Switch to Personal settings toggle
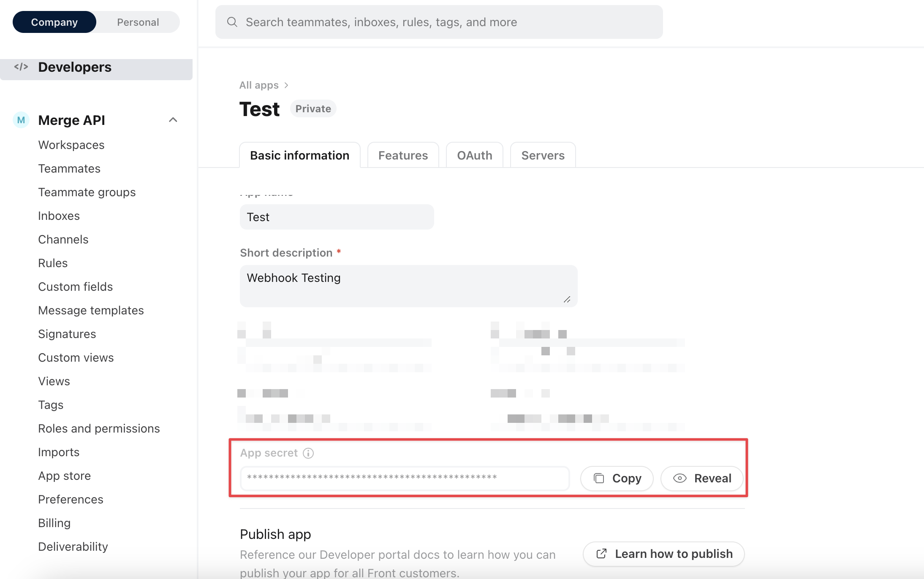Image resolution: width=924 pixels, height=579 pixels. point(138,22)
